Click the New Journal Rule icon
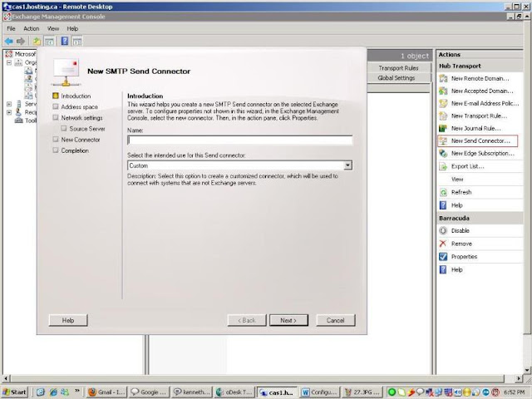 [443, 128]
